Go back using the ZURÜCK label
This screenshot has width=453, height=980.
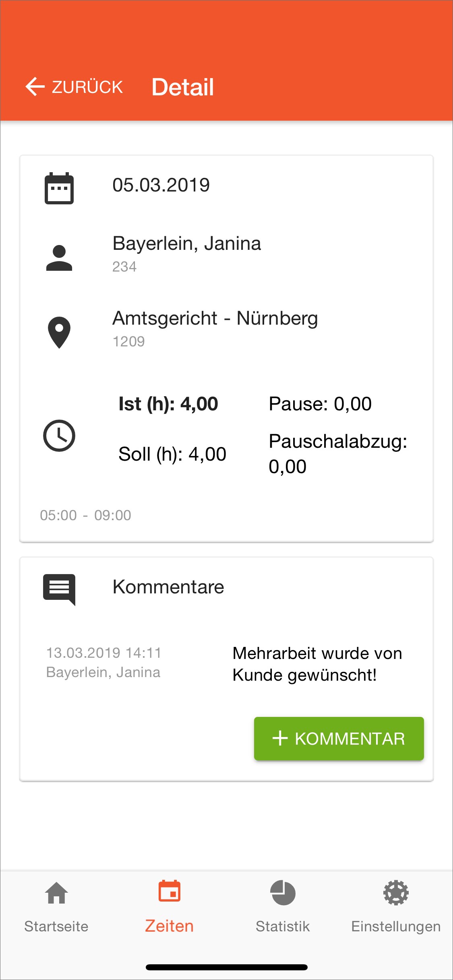click(87, 87)
